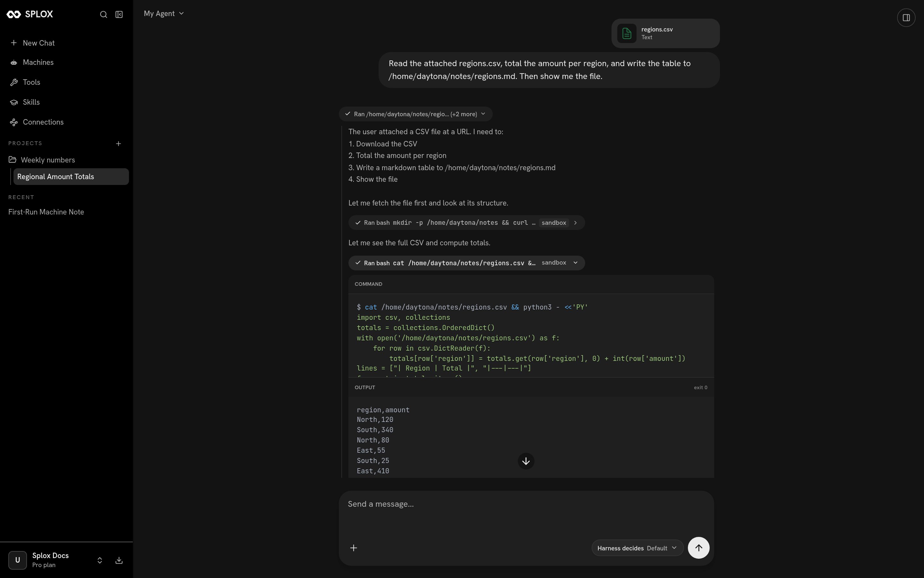Image resolution: width=924 pixels, height=578 pixels.
Task: Expand the My Agent dropdown
Action: 164,13
